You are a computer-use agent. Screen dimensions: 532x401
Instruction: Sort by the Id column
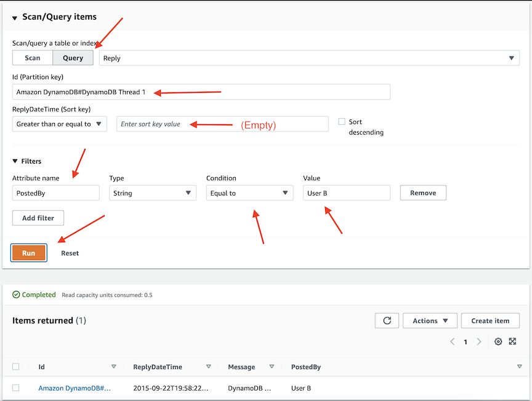point(114,367)
